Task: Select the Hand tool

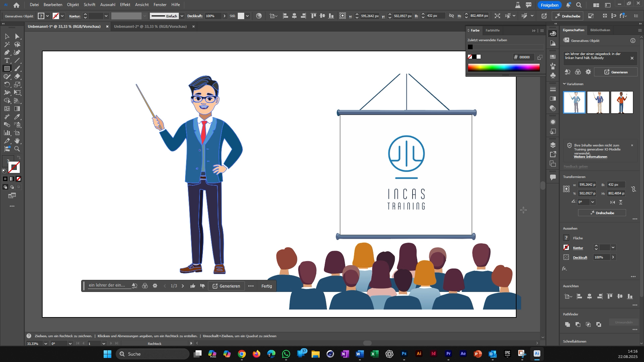Action: coord(17,141)
